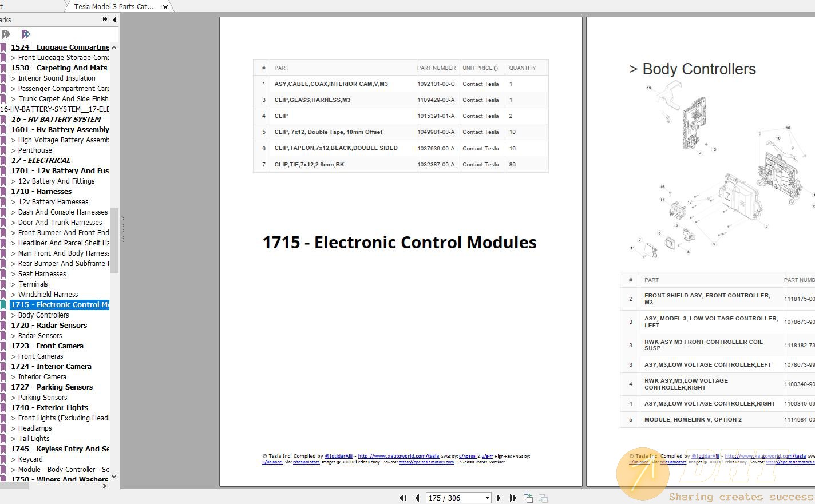Open the Front Cameras bookmark
Screen dimensions: 815x504
37,356
